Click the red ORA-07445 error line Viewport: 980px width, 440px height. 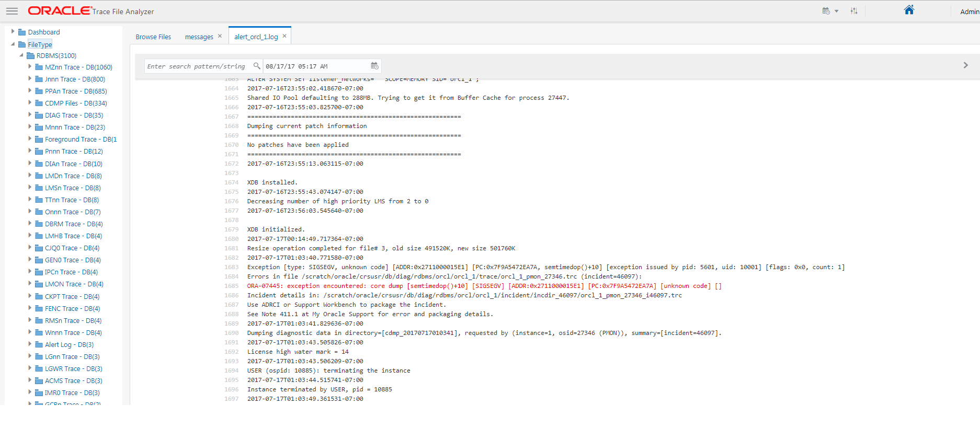point(484,286)
